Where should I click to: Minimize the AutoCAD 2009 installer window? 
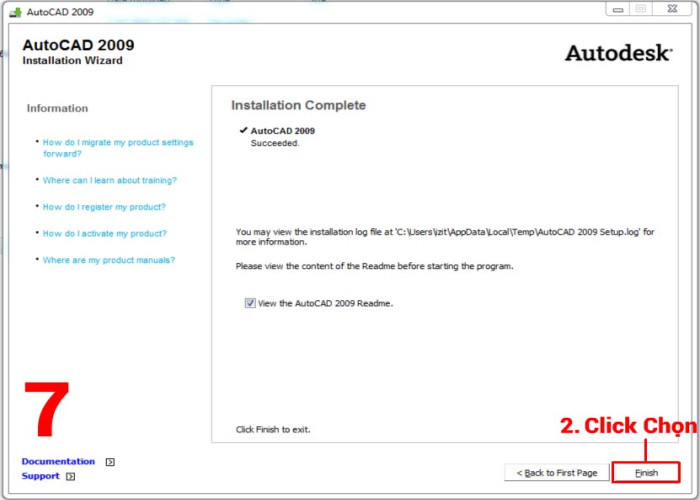pyautogui.click(x=618, y=8)
